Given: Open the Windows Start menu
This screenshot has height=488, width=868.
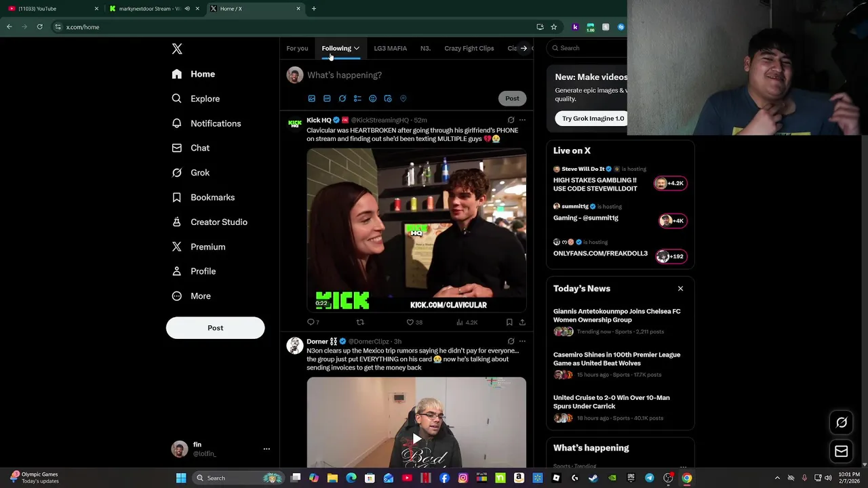Looking at the screenshot, I should [x=181, y=479].
